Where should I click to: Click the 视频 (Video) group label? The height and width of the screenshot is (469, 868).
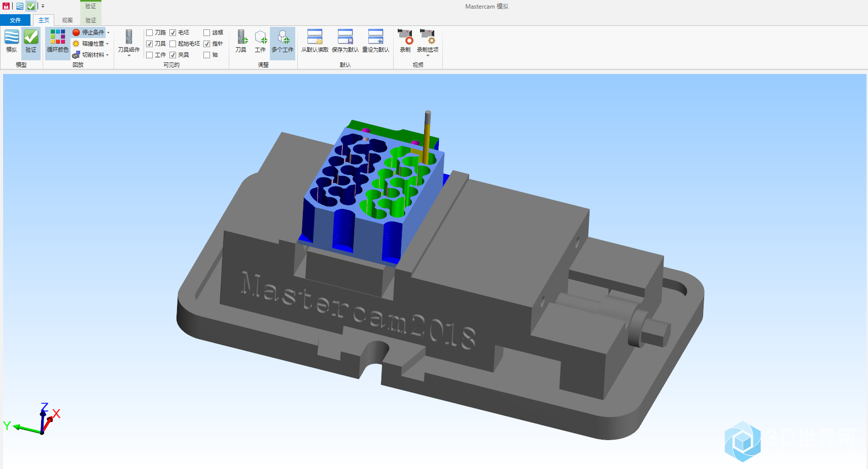418,65
